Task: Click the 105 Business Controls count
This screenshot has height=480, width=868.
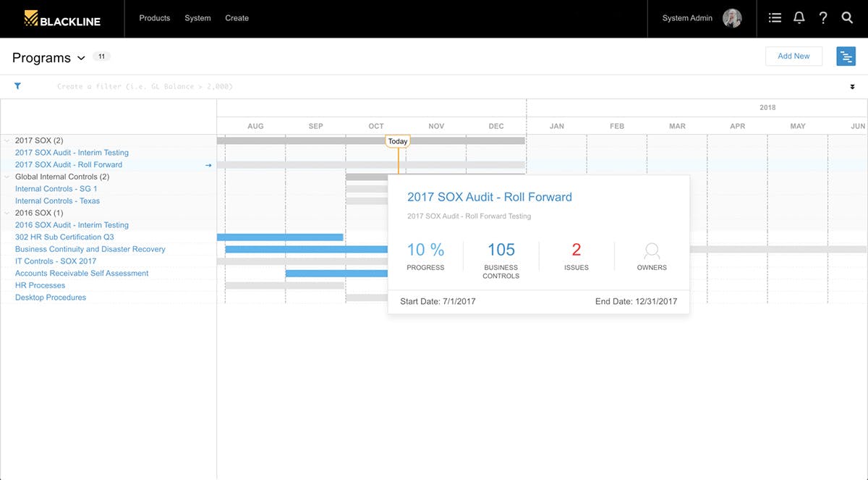Action: [501, 250]
